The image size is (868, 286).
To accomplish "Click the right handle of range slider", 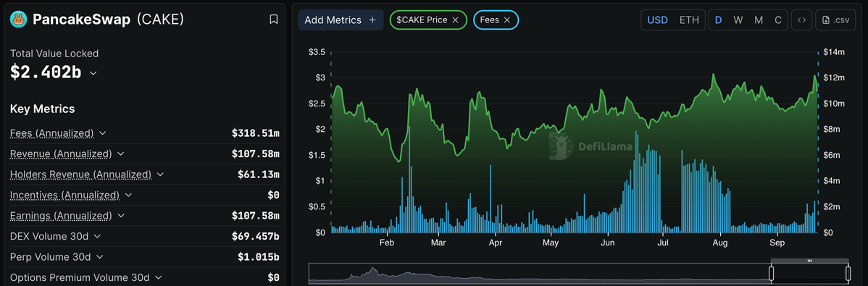I will pyautogui.click(x=848, y=273).
